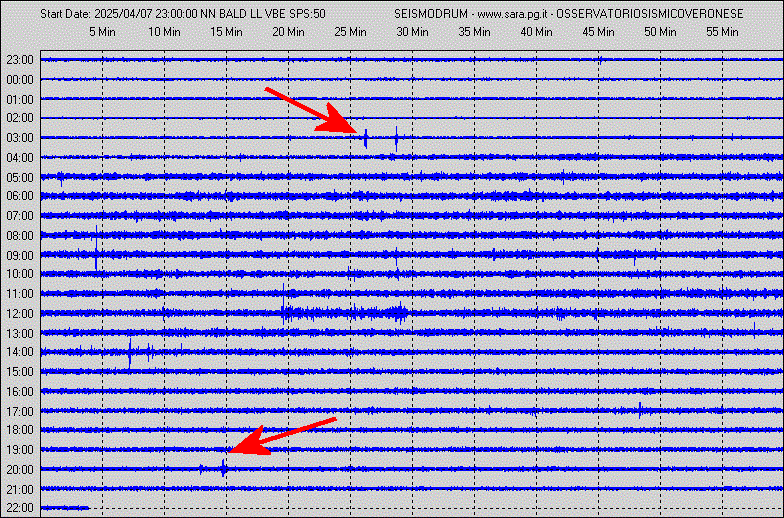Click the 10:00 hour label
Image resolution: width=784 pixels, height=518 pixels.
20,274
